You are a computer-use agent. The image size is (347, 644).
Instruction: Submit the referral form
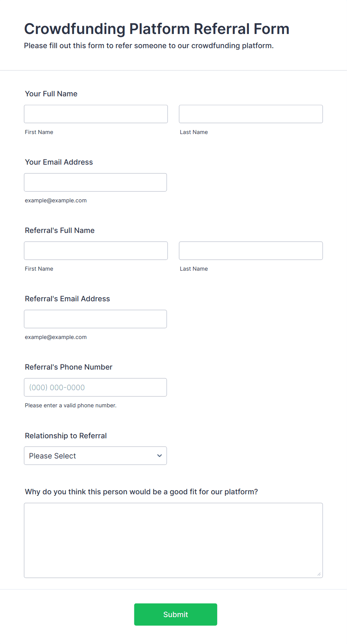click(176, 615)
